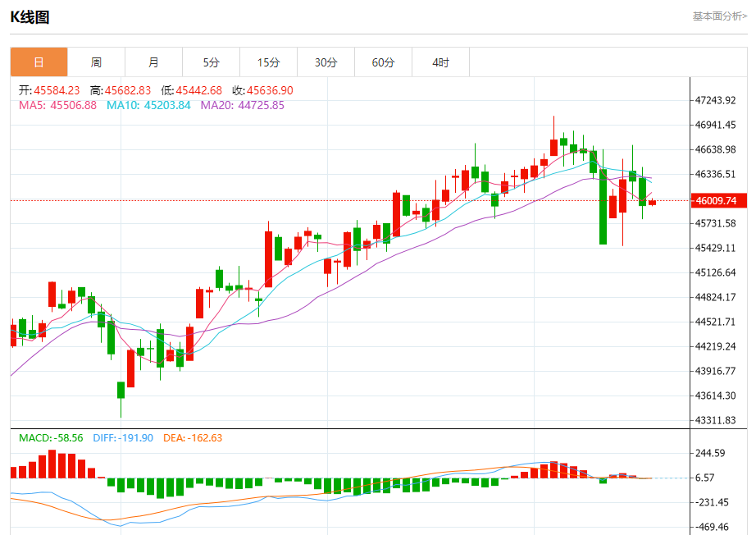Click the DIFF:-191.90 readout
The height and width of the screenshot is (535, 756).
123,438
